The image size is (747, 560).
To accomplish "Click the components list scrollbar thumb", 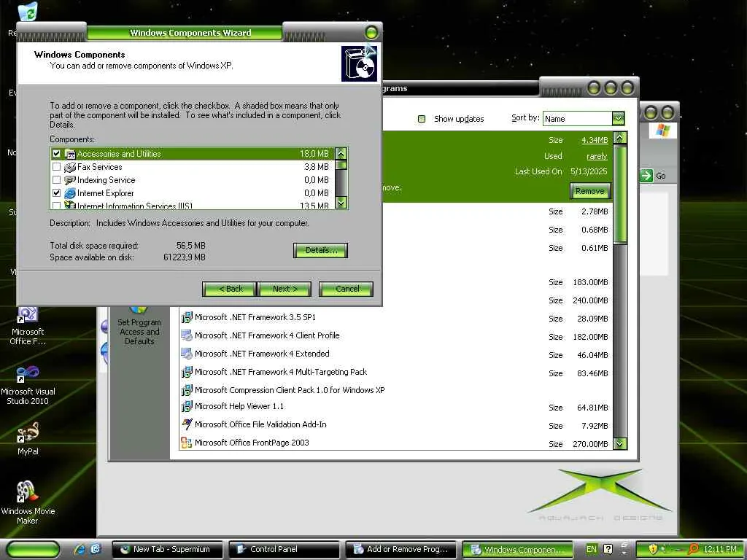I will point(341,165).
